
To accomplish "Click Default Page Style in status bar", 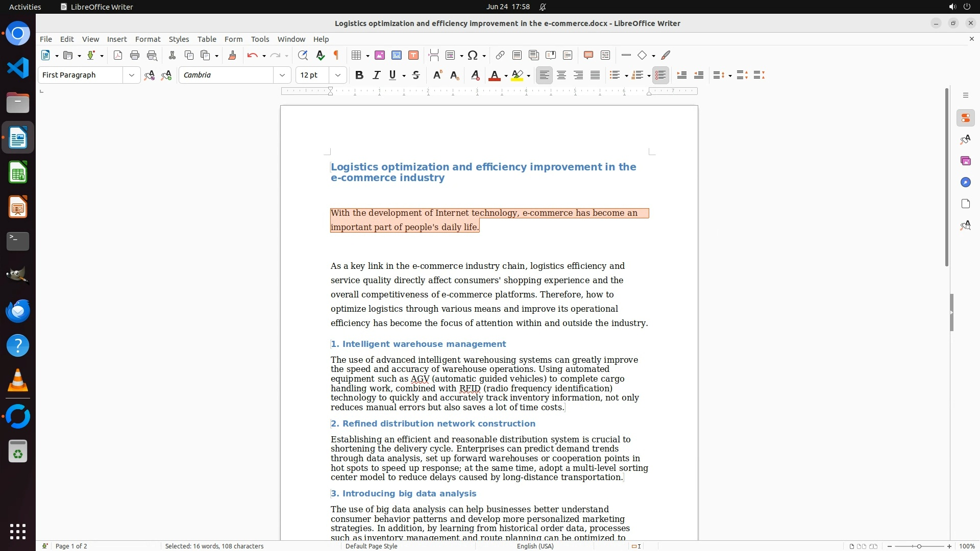I will (371, 546).
